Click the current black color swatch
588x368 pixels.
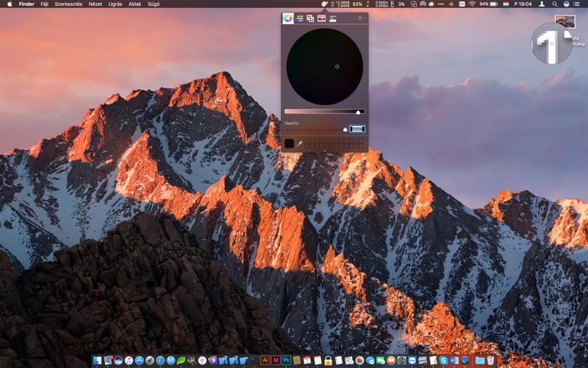click(x=289, y=144)
